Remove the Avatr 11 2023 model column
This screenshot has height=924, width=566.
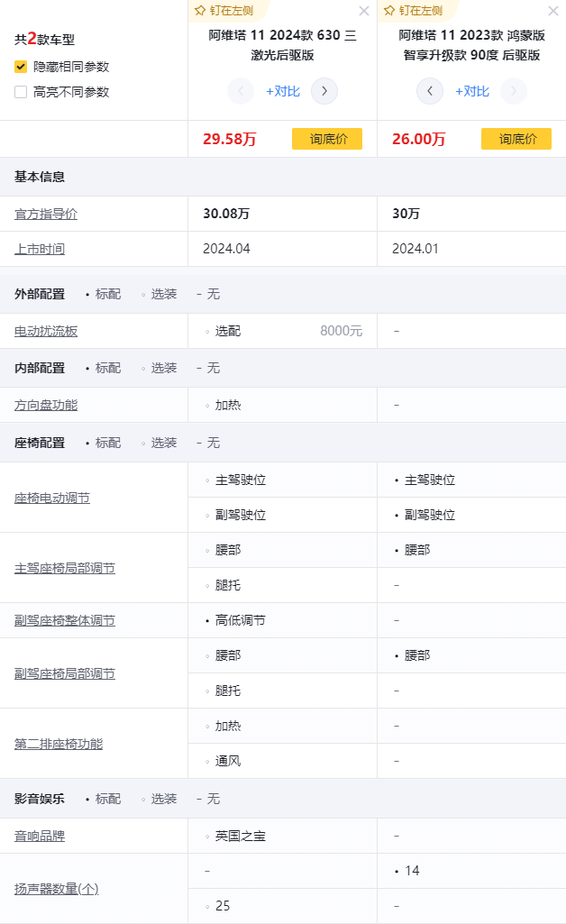(552, 11)
